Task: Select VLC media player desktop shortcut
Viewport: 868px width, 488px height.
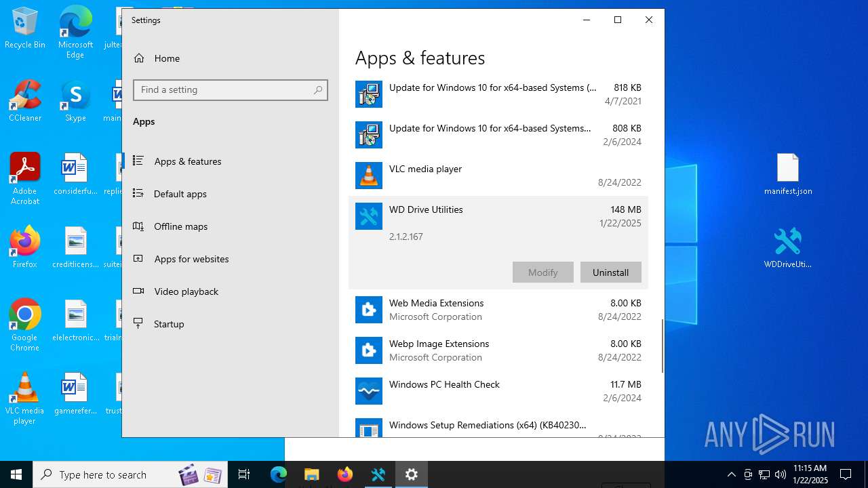Action: tap(25, 398)
